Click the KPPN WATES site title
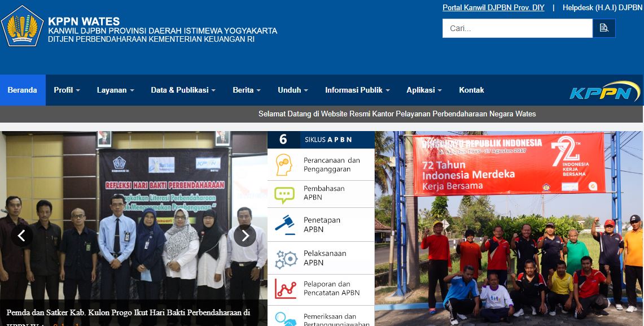This screenshot has height=326, width=644. click(x=84, y=21)
